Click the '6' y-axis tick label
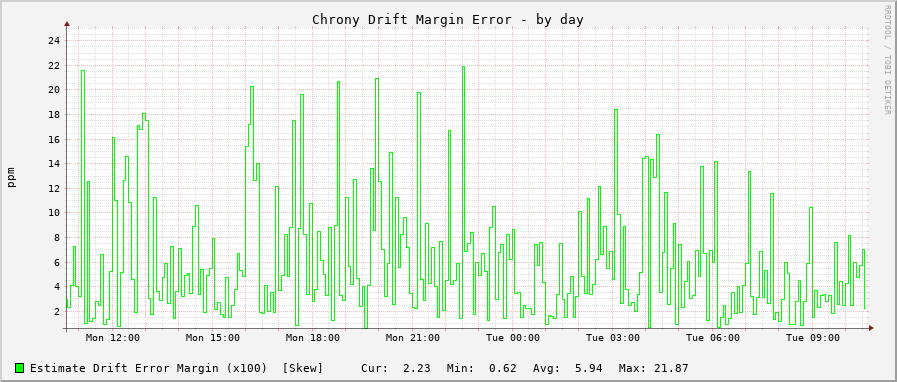Screen dimensions: 897x382 (x=57, y=262)
